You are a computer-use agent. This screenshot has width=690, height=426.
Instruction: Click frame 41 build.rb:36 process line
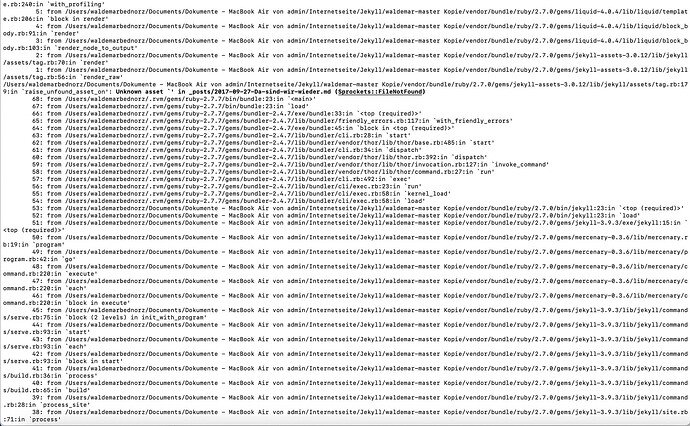tap(345, 371)
